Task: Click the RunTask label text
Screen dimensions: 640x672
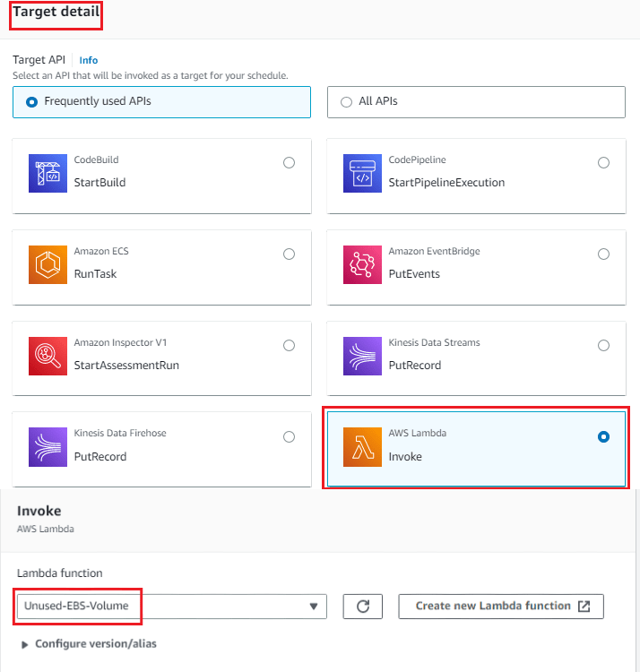Action: click(x=95, y=274)
